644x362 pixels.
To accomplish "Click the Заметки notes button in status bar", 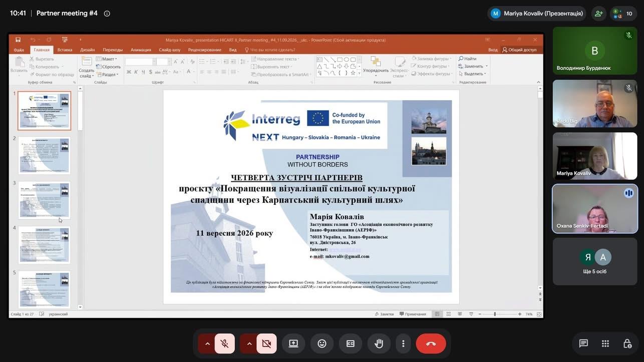I will (384, 314).
